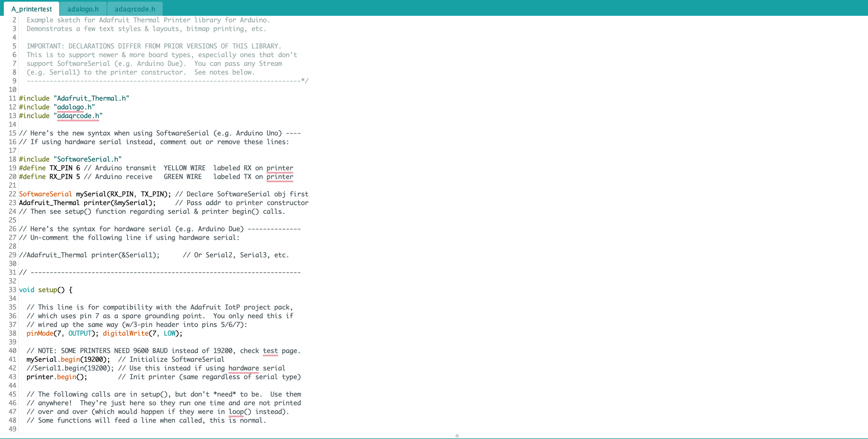Image resolution: width=868 pixels, height=439 pixels.
Task: Click line number 33 in the gutter
Action: [12, 290]
